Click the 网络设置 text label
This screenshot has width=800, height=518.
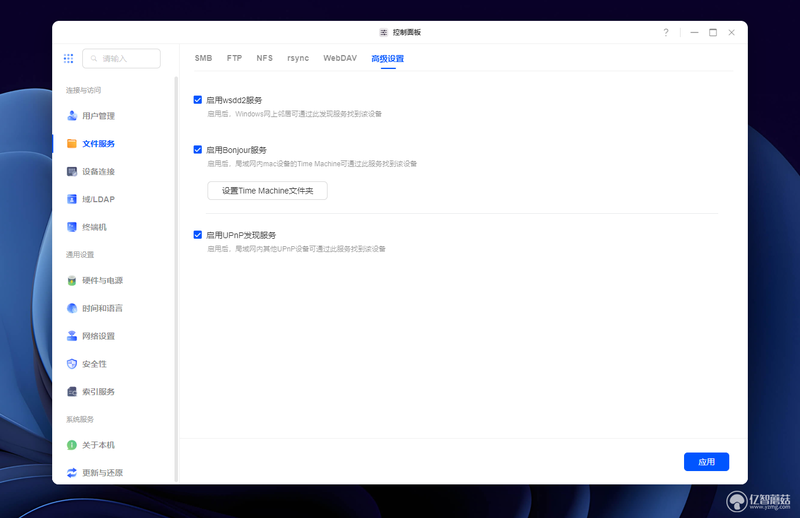tap(98, 336)
